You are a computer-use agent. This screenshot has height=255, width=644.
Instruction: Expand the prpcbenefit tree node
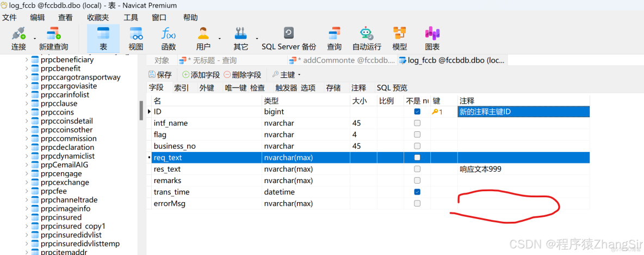(x=27, y=68)
